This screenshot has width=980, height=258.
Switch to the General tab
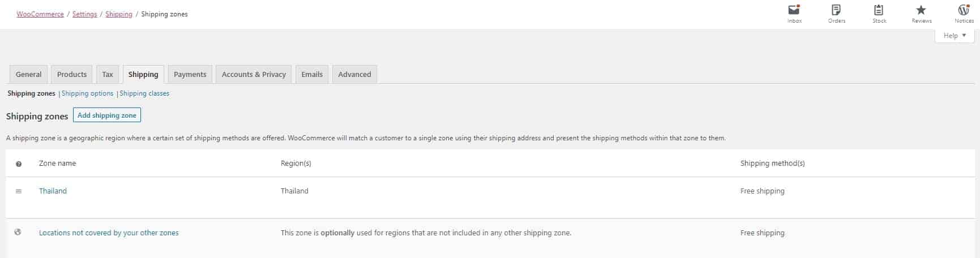click(28, 74)
